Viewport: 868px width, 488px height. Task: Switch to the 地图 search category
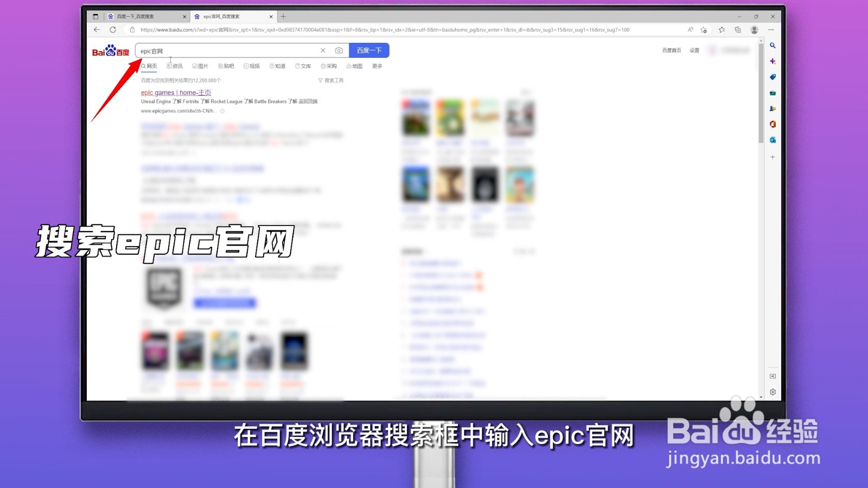click(354, 66)
